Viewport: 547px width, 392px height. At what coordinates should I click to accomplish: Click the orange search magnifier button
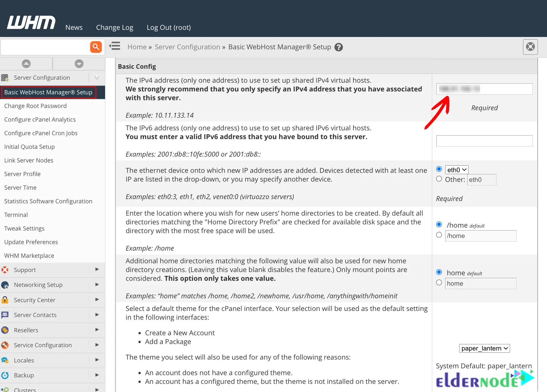point(96,47)
